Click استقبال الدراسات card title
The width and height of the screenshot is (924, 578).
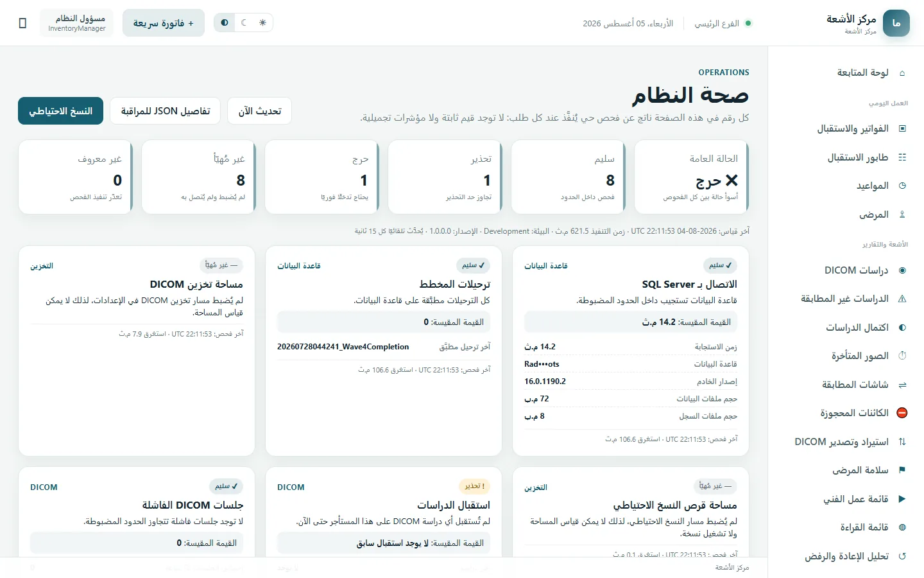[x=454, y=505]
